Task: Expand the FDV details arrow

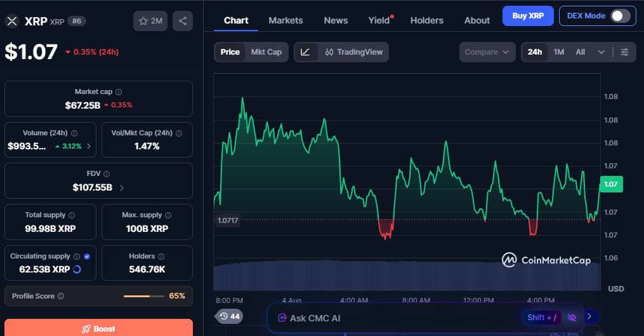Action: [x=122, y=188]
